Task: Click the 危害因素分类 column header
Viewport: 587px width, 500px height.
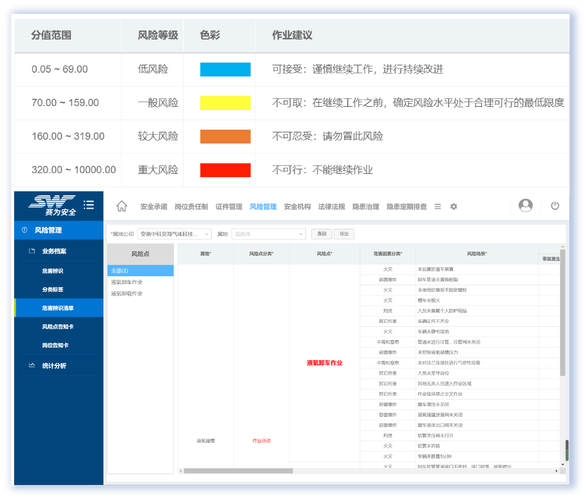Action: [387, 254]
